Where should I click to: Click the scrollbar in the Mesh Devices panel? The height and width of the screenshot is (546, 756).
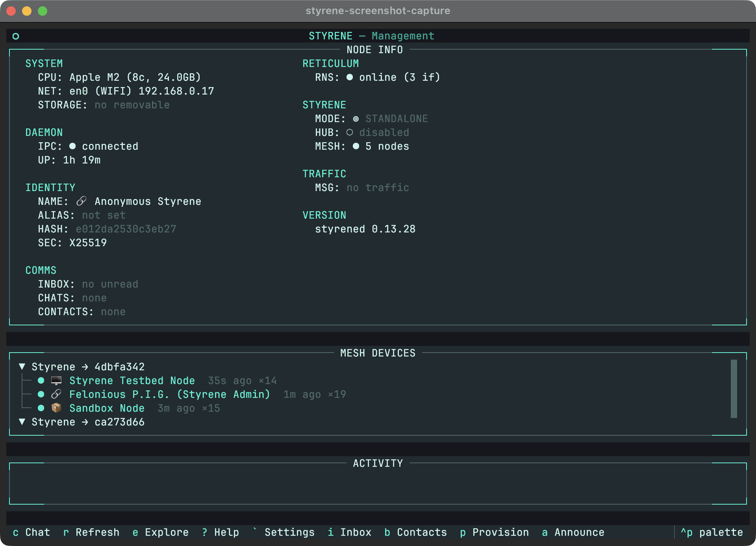[x=733, y=389]
